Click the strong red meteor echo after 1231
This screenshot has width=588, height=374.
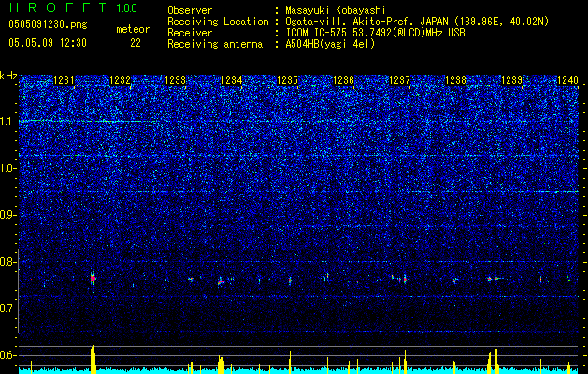point(93,279)
